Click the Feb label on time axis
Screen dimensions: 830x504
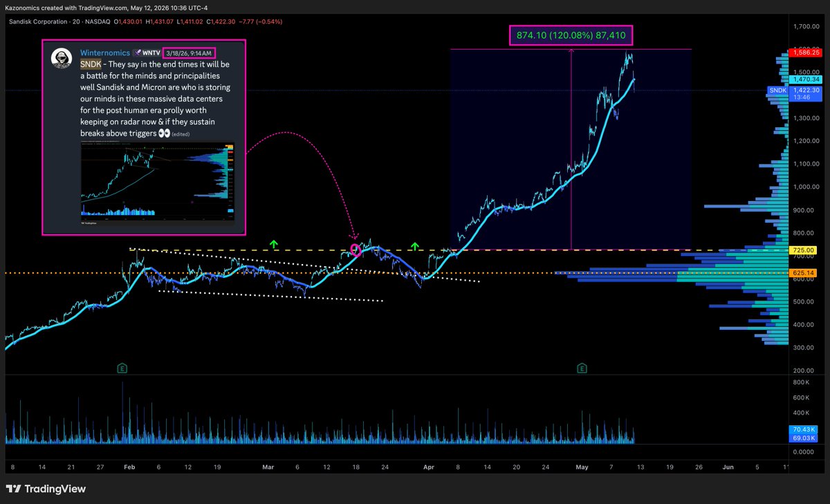point(129,467)
